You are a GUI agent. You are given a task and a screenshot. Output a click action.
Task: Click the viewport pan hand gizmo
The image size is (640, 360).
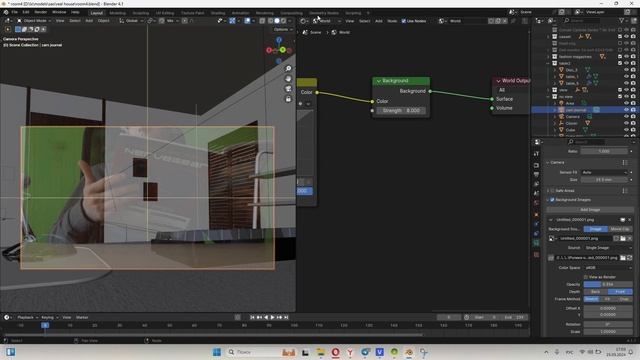coord(288,79)
